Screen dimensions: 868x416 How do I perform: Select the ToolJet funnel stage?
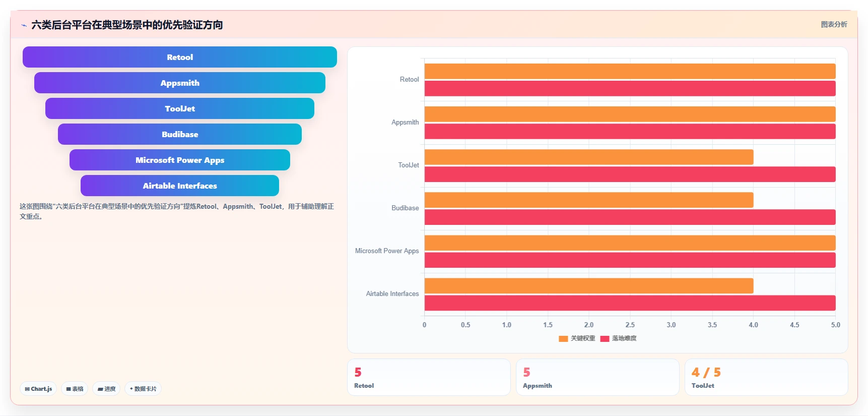point(180,108)
